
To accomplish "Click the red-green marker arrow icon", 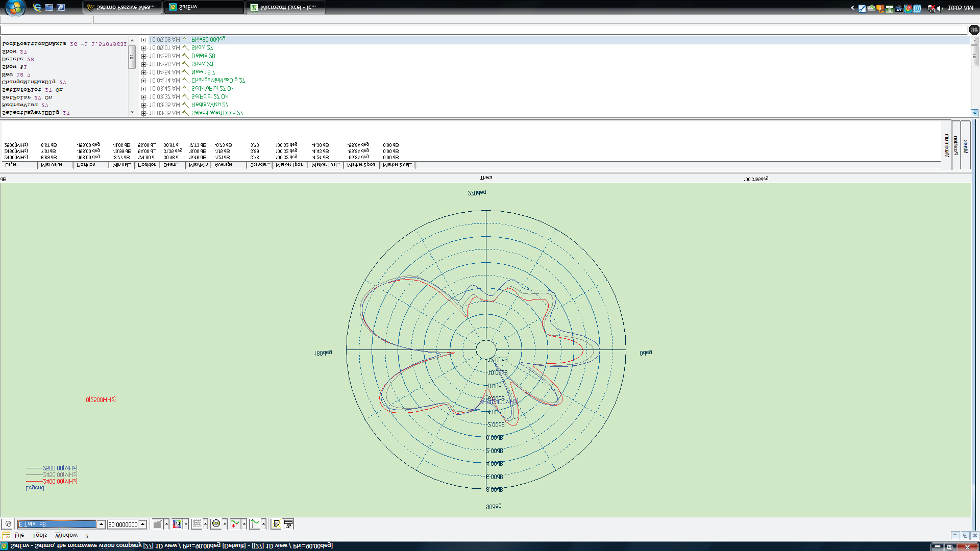I will (235, 524).
